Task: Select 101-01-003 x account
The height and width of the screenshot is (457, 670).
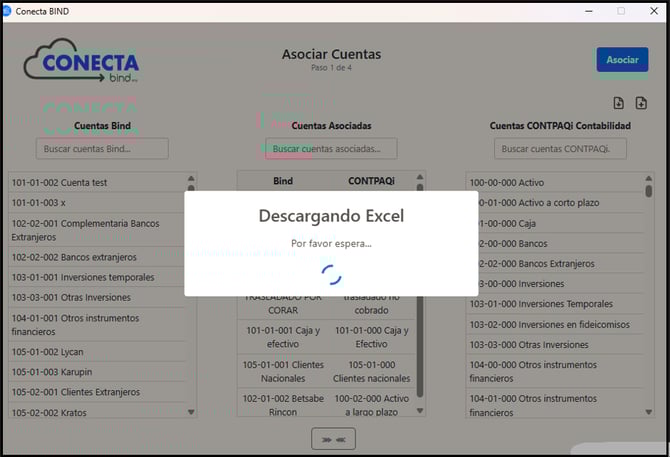Action: (98, 202)
